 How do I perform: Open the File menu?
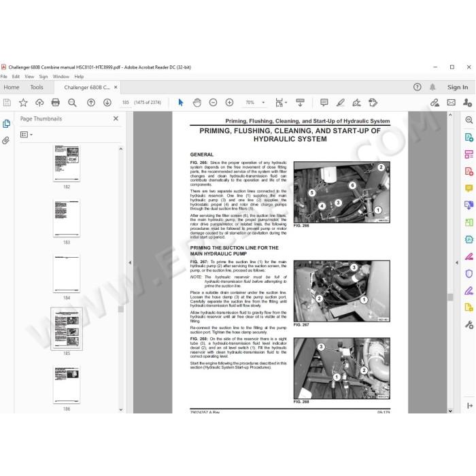[4, 76]
